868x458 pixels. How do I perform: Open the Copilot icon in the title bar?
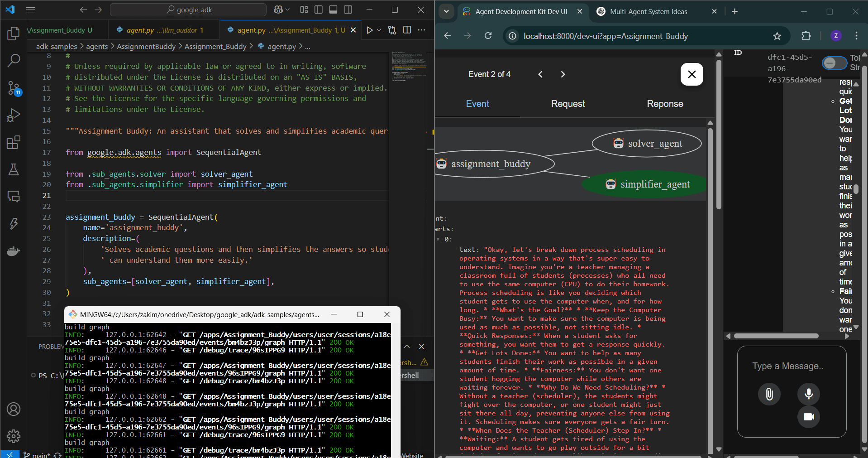[x=278, y=10]
